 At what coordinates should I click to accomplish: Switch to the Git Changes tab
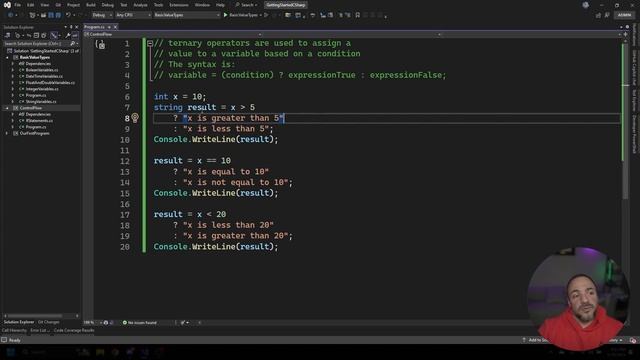(x=49, y=322)
